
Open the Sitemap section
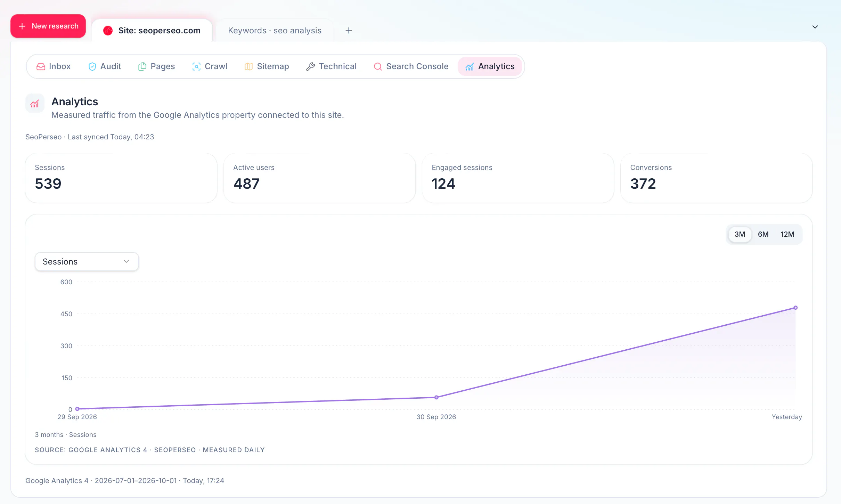(x=267, y=66)
